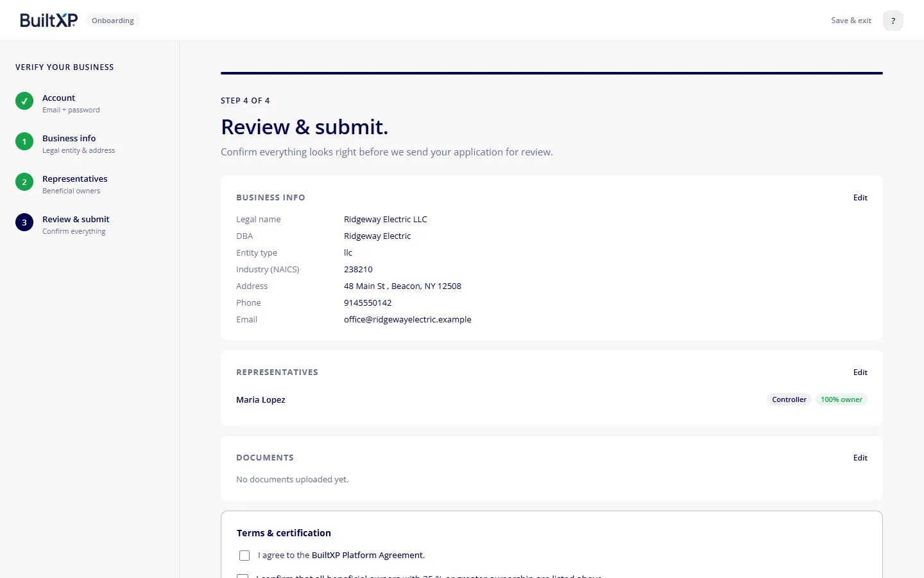The image size is (924, 578).
Task: Go to Account step in sidebar
Action: 71,103
